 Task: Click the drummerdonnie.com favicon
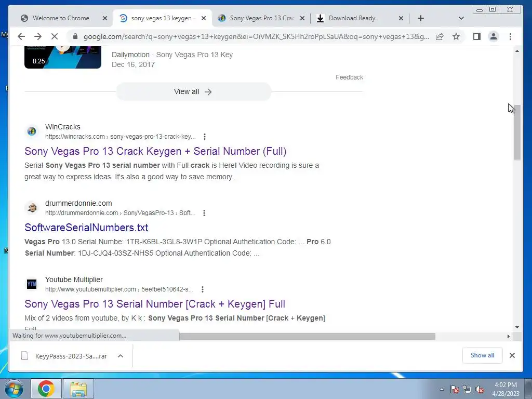[x=32, y=207]
